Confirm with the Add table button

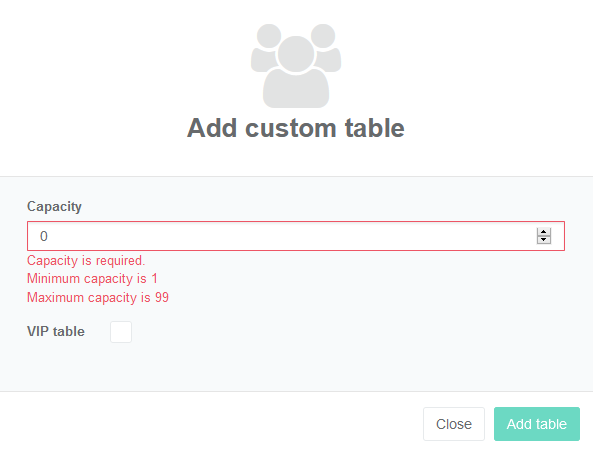pyautogui.click(x=537, y=424)
